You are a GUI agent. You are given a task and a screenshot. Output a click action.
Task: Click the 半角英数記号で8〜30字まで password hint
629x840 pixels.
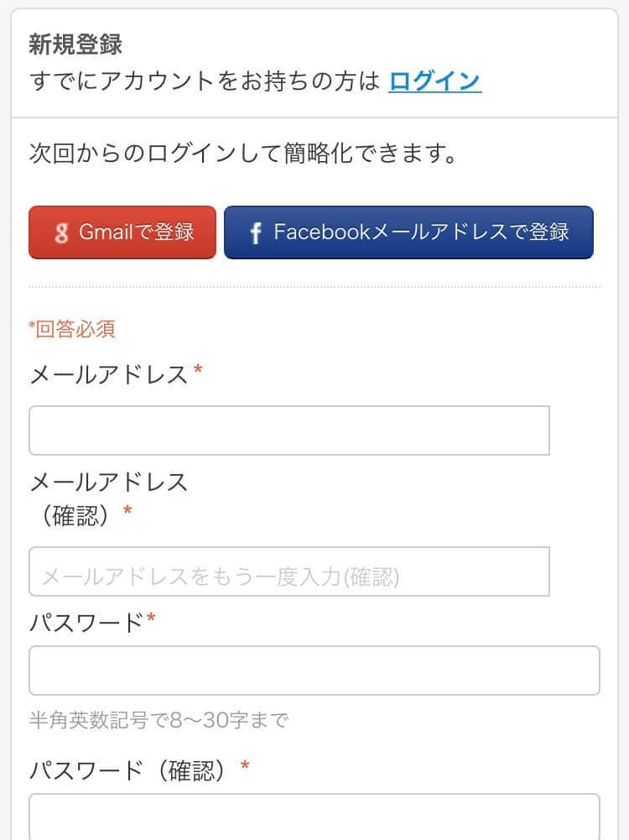pos(159,719)
